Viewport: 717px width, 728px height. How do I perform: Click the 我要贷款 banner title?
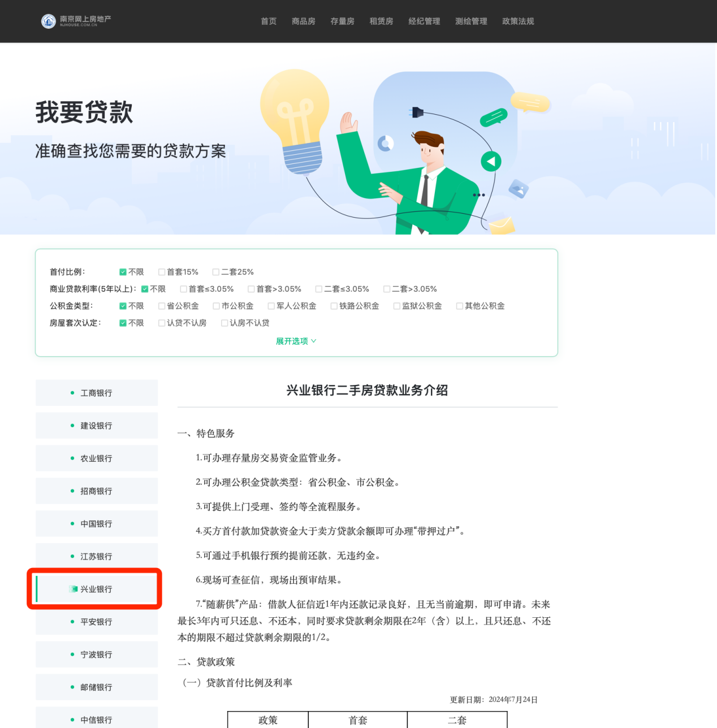coord(84,112)
